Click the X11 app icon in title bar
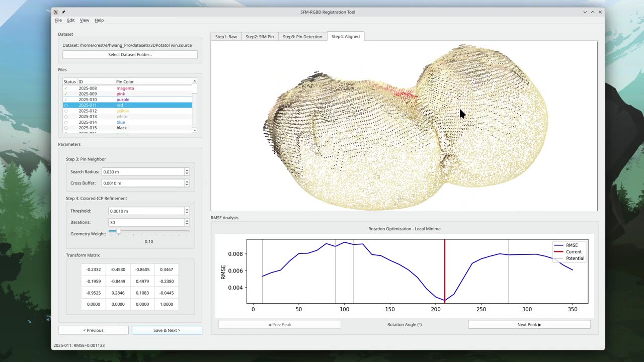 pyautogui.click(x=56, y=12)
